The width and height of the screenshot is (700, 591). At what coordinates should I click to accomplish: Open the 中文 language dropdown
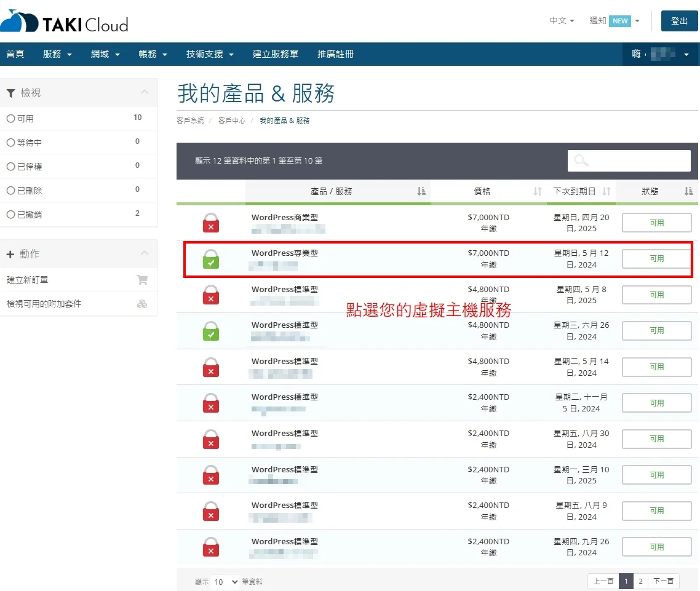click(562, 20)
